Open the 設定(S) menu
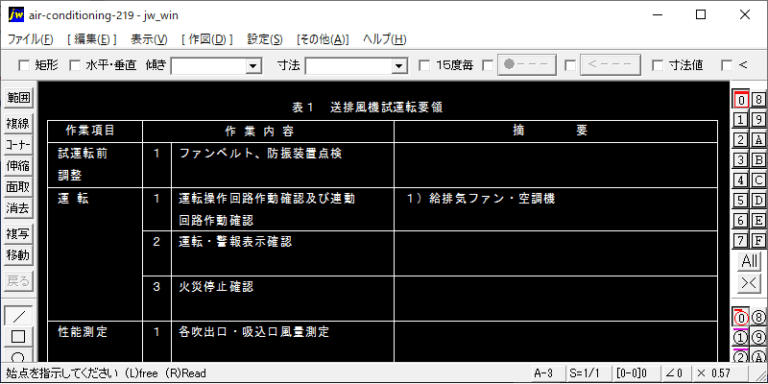Screen dimensions: 768x384 click(x=265, y=40)
